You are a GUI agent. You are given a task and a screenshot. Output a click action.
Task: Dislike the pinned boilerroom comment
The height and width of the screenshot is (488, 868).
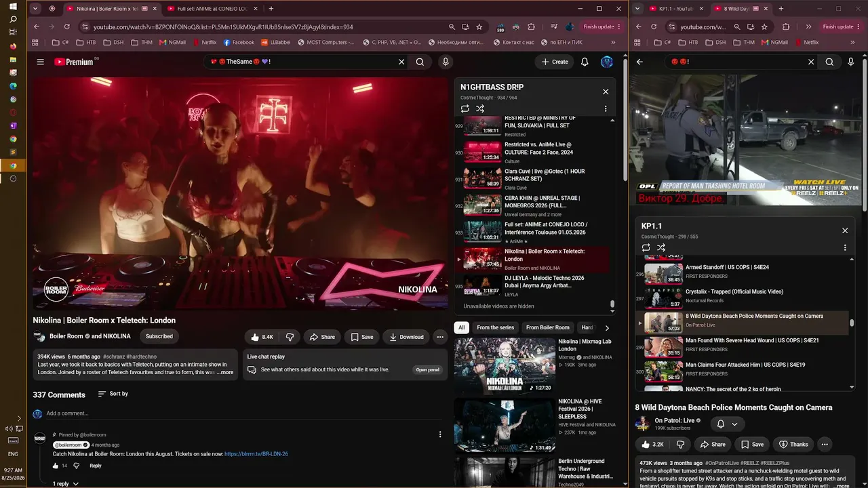click(x=76, y=466)
